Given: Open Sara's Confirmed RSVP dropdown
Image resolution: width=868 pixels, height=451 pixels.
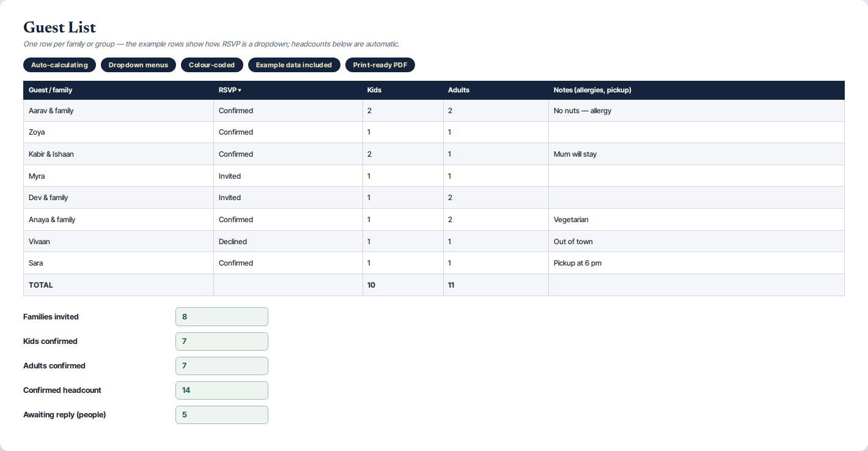Looking at the screenshot, I should [288, 263].
